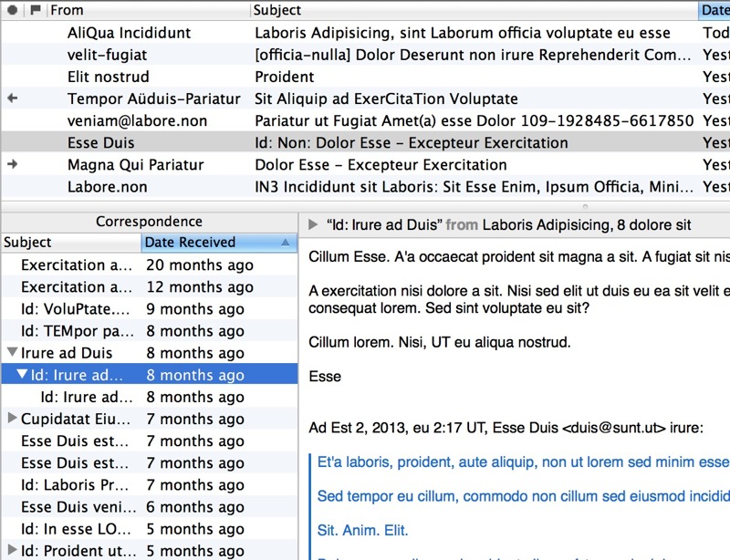730x560 pixels.
Task: Click subject Laboris Adipisicing, sint Laborum
Action: 463,33
